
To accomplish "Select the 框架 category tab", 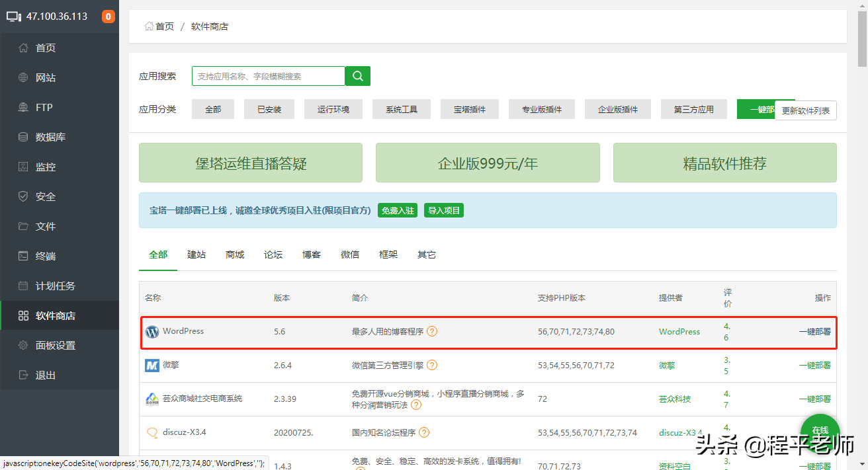I will (x=388, y=255).
